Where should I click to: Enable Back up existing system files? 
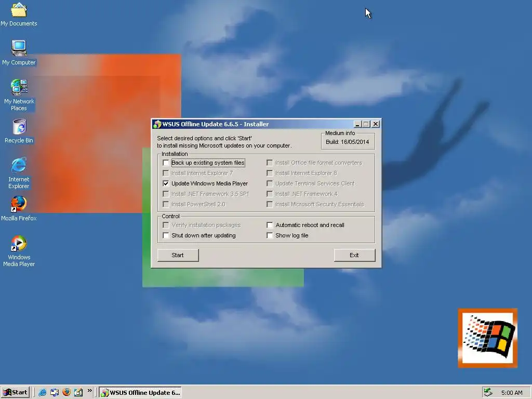pos(166,163)
